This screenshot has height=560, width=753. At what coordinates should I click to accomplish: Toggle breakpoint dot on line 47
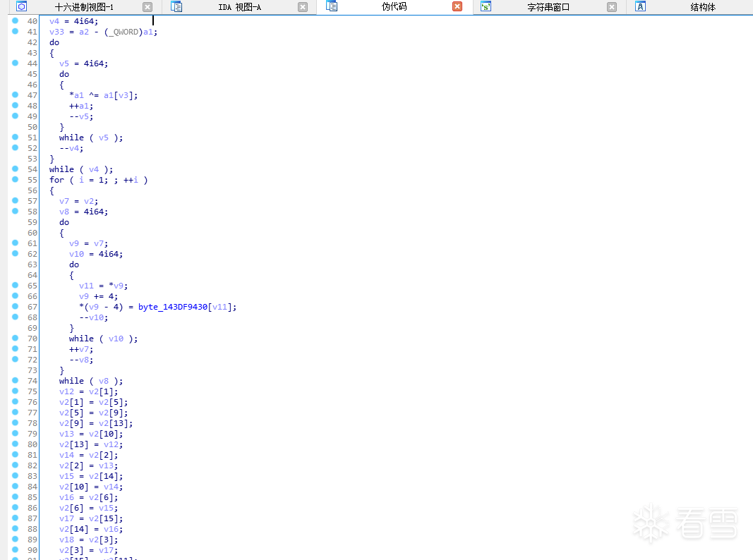(x=16, y=95)
